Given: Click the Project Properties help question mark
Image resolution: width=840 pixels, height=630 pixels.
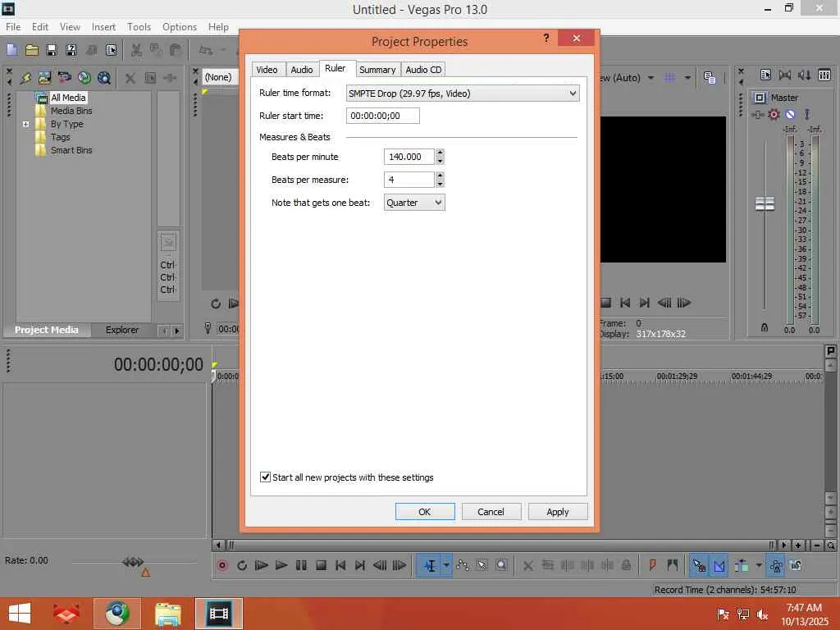Looking at the screenshot, I should tap(546, 38).
